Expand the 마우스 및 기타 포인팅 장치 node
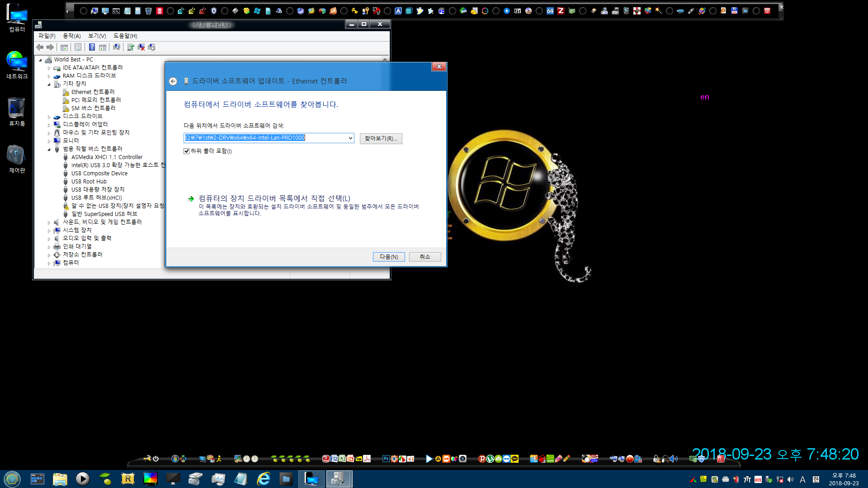Screen dimensions: 868x488 pos(49,133)
